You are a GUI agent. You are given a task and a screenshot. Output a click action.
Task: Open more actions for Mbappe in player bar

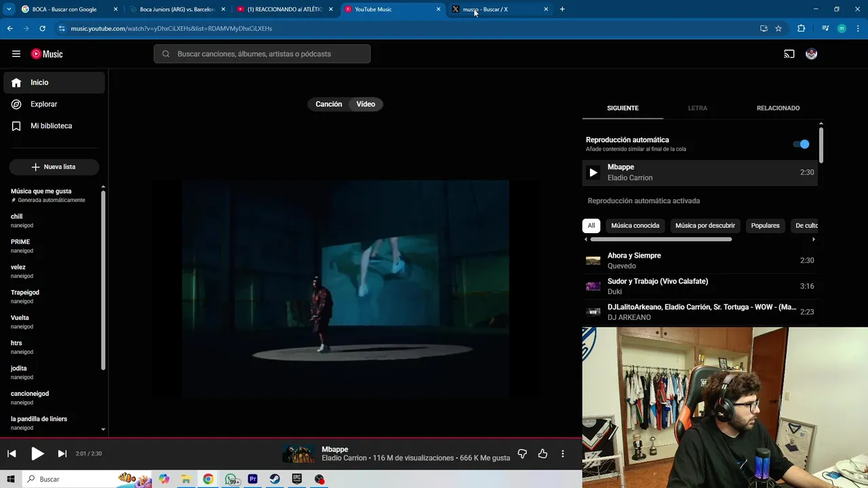[x=563, y=453]
